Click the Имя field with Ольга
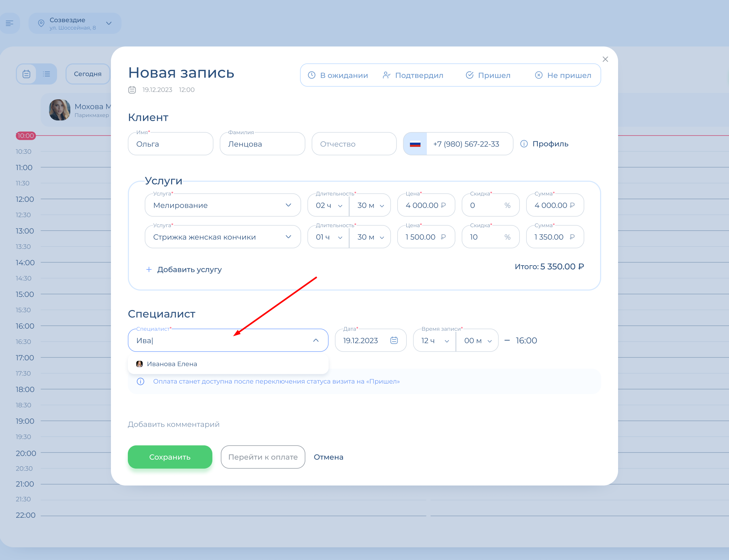The height and width of the screenshot is (560, 729). pos(170,144)
